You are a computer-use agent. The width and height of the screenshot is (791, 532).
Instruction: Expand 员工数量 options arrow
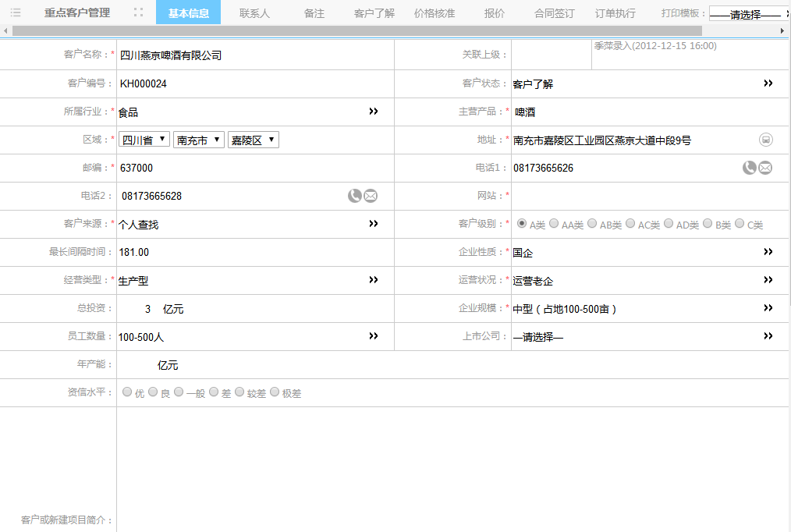[374, 336]
